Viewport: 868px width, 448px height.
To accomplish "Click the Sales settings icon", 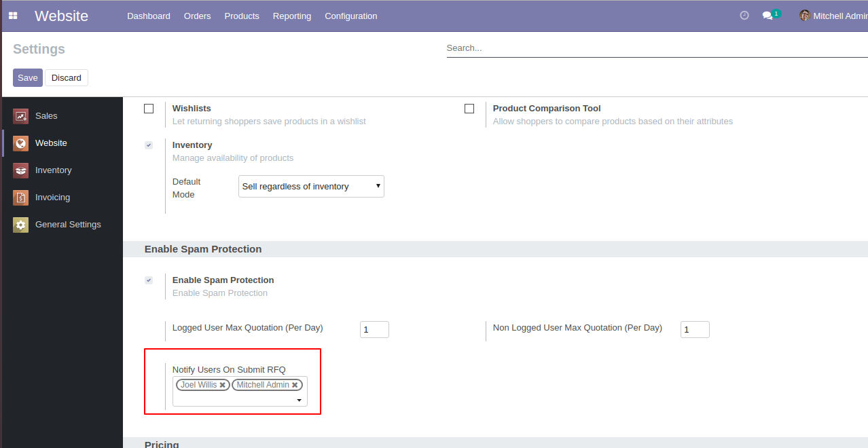I will (x=21, y=116).
